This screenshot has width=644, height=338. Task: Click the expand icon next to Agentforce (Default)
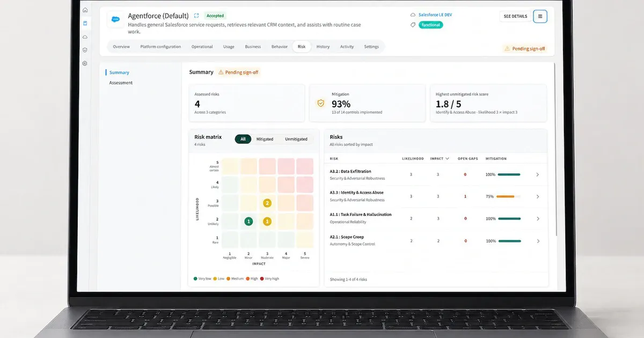click(x=196, y=16)
